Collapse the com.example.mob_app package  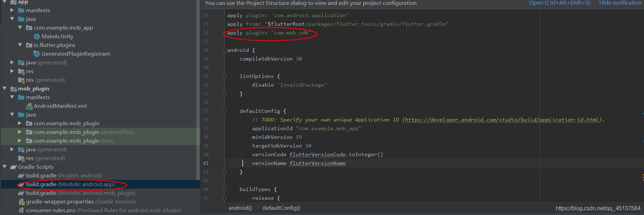20,27
